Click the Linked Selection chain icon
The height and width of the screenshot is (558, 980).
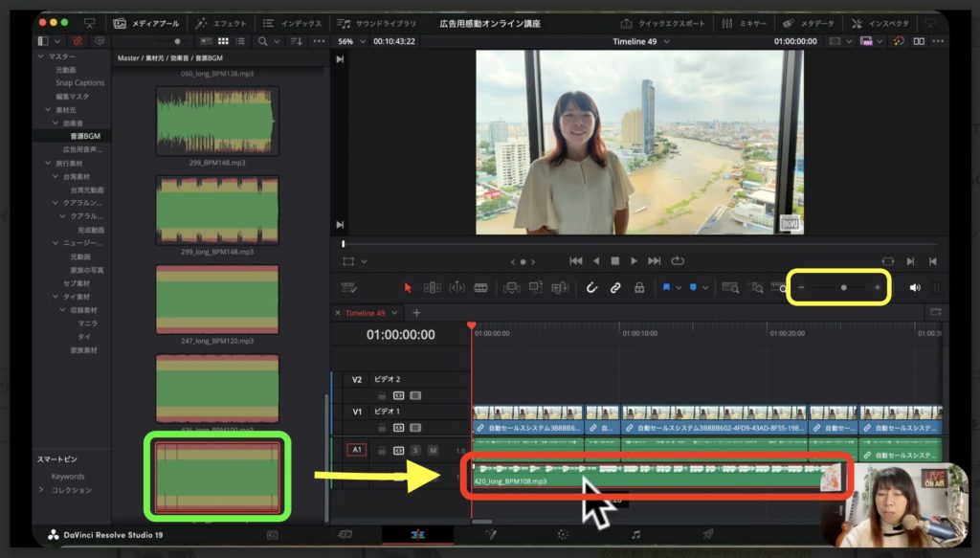coord(615,287)
